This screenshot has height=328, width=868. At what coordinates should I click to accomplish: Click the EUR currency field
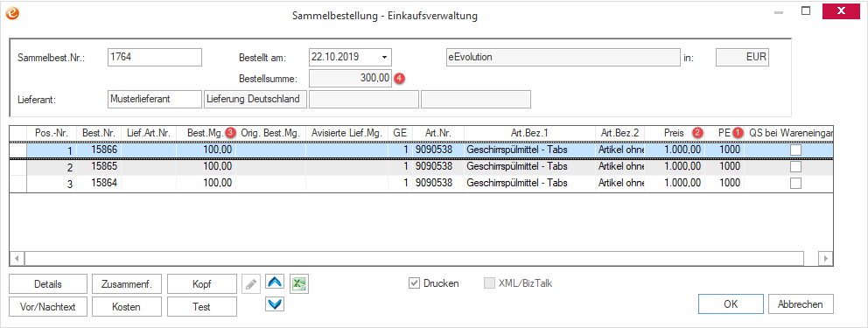click(742, 57)
